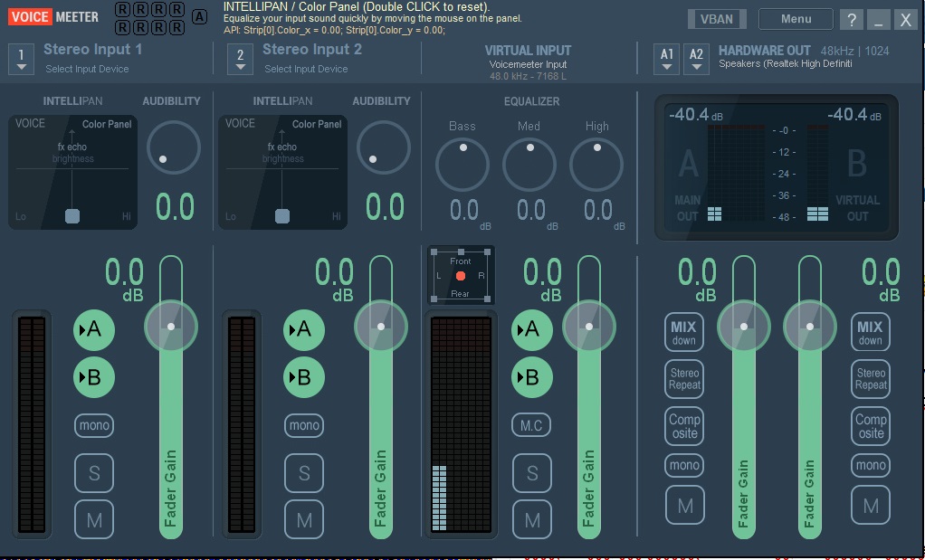Screen dimensions: 925x560
Task: Click Input 1 Audibility knob
Action: [x=174, y=147]
